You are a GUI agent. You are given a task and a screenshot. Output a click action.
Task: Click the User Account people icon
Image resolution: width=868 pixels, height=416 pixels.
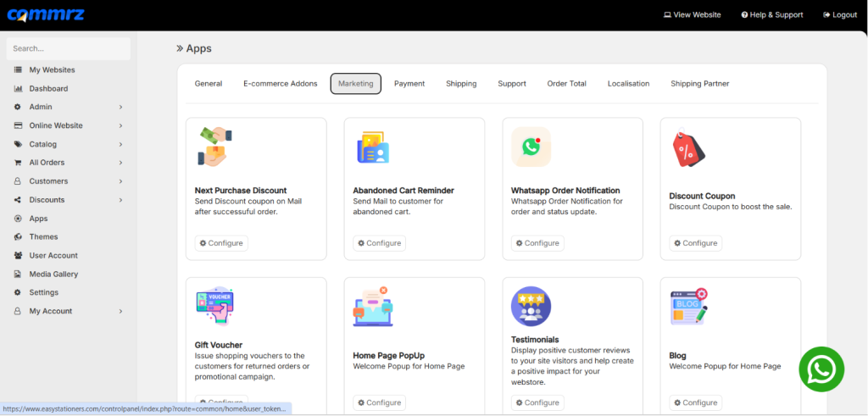click(x=18, y=256)
